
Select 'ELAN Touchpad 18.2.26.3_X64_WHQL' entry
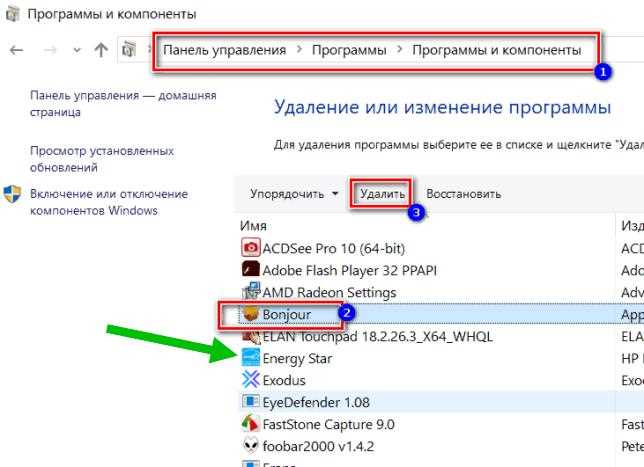coord(377,337)
